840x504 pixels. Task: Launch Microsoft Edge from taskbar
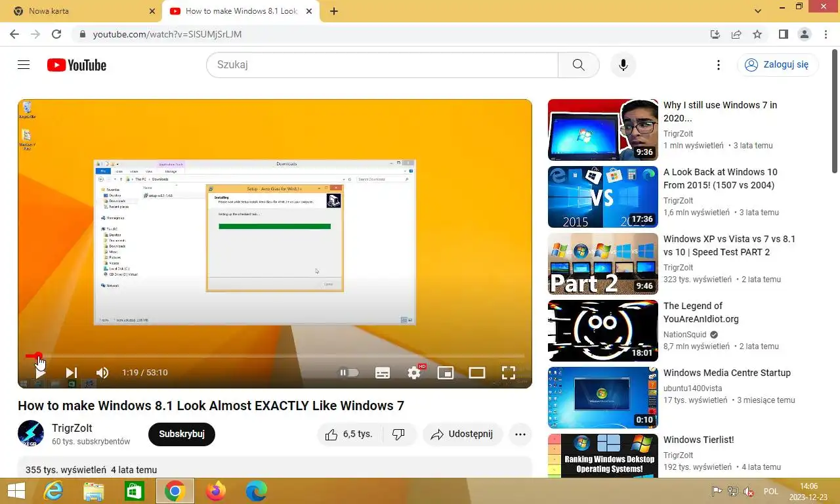point(256,491)
